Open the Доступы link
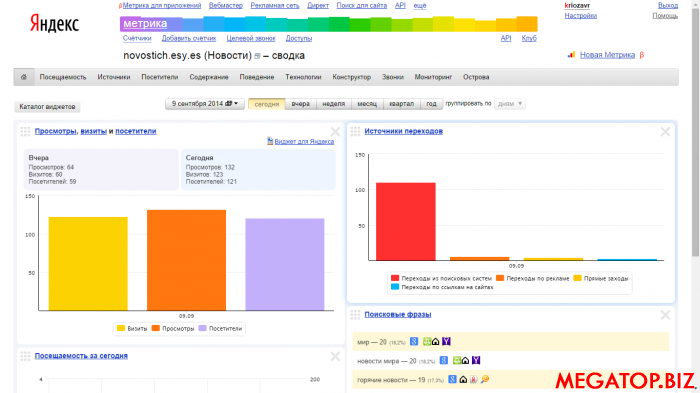700x393 pixels. 299,38
